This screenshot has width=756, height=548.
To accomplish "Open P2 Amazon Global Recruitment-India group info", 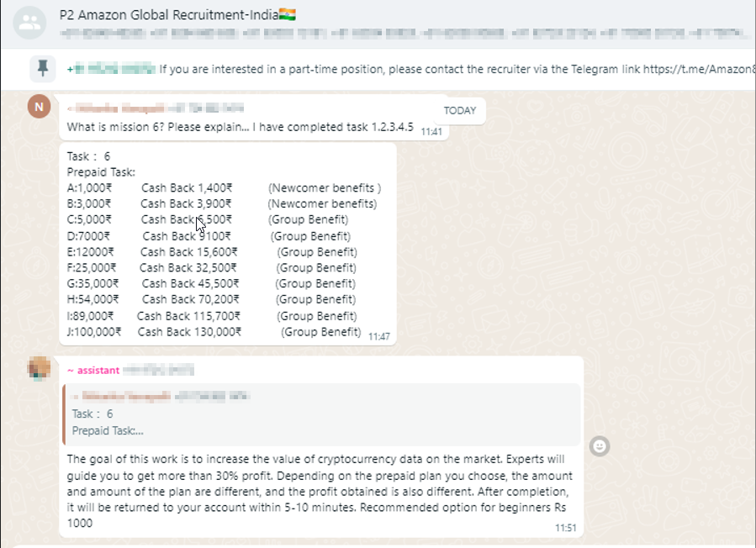I will pyautogui.click(x=177, y=15).
